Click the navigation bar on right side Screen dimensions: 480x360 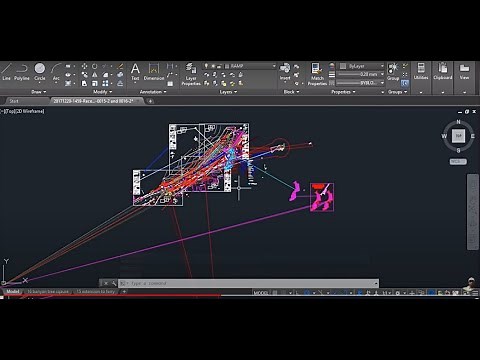(x=472, y=212)
